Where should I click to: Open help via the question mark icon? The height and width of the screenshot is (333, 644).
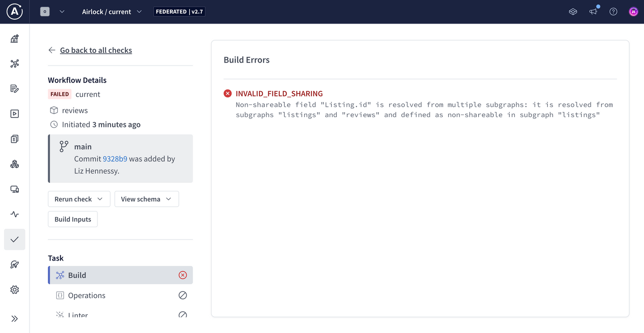click(x=613, y=12)
